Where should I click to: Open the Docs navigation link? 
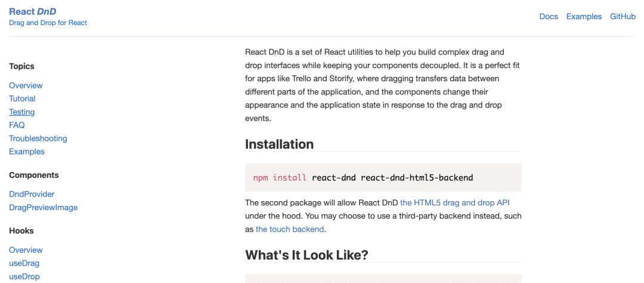click(549, 17)
